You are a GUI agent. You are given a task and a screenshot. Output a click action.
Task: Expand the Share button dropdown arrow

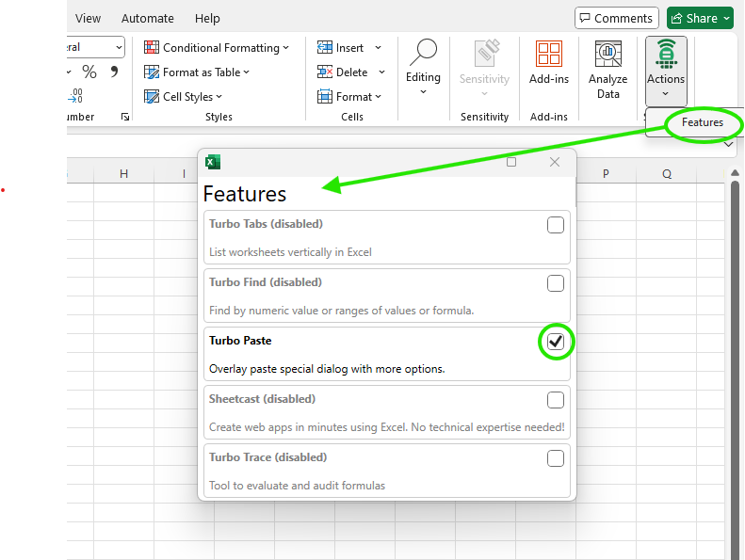coord(726,18)
